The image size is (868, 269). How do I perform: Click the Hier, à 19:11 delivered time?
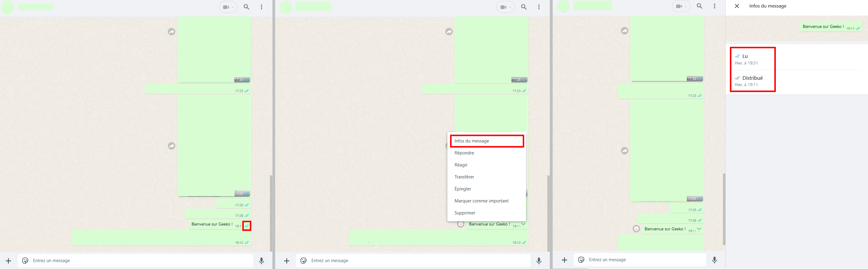pyautogui.click(x=746, y=85)
